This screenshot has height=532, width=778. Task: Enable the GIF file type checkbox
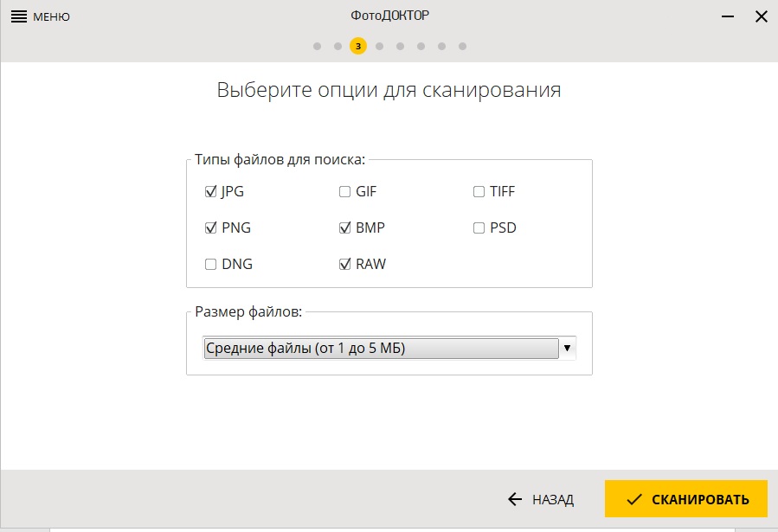pyautogui.click(x=344, y=191)
